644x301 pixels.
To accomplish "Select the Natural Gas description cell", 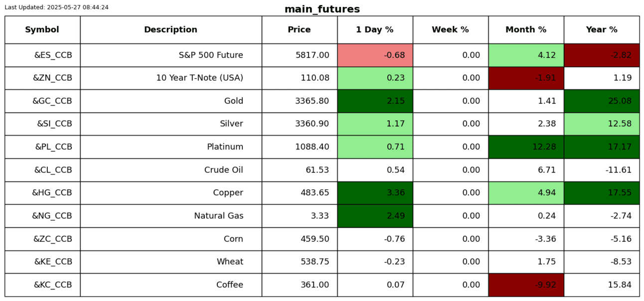I will click(218, 216).
